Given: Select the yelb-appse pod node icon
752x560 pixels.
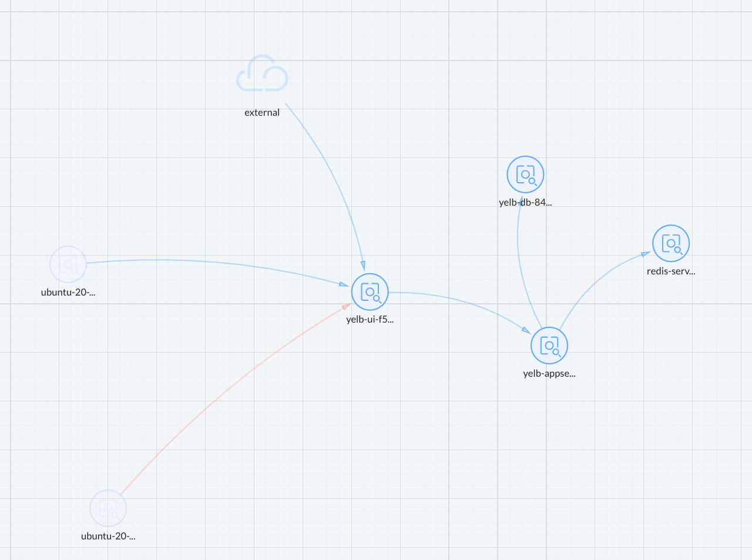Looking at the screenshot, I should [549, 346].
